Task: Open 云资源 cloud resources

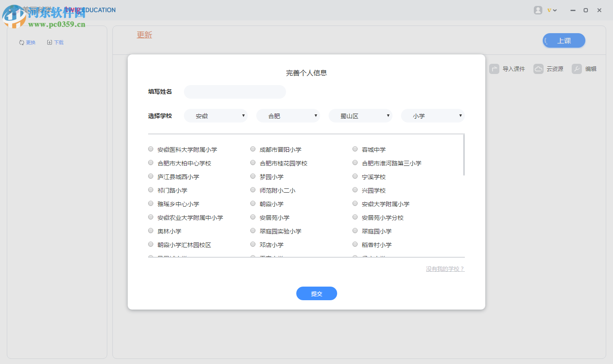Action: [x=539, y=68]
